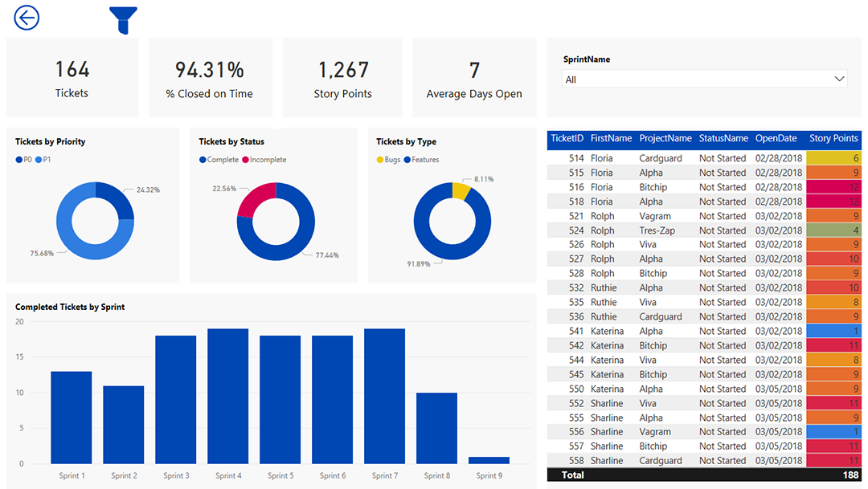Click Cardguard project in row 536
Image resolution: width=868 pixels, height=489 pixels.
click(661, 316)
